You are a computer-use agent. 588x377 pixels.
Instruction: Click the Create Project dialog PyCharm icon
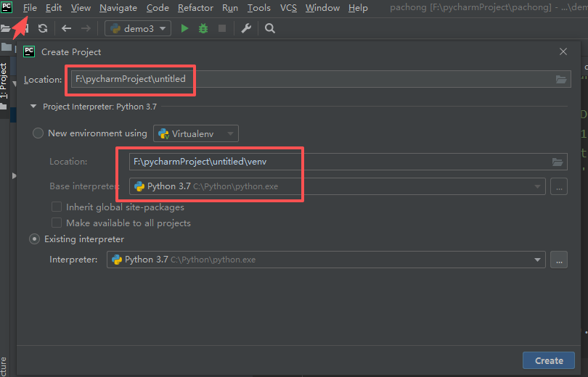point(29,51)
